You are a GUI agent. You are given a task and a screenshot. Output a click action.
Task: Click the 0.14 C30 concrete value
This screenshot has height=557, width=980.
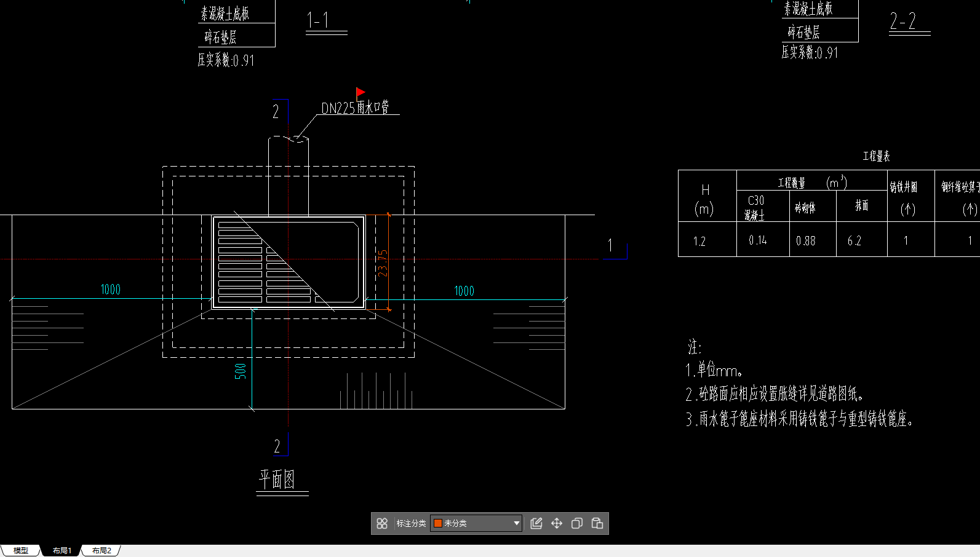pyautogui.click(x=758, y=240)
